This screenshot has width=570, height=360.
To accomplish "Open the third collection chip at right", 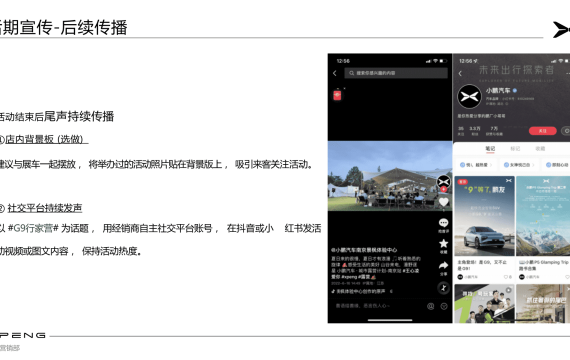I will pos(557,165).
